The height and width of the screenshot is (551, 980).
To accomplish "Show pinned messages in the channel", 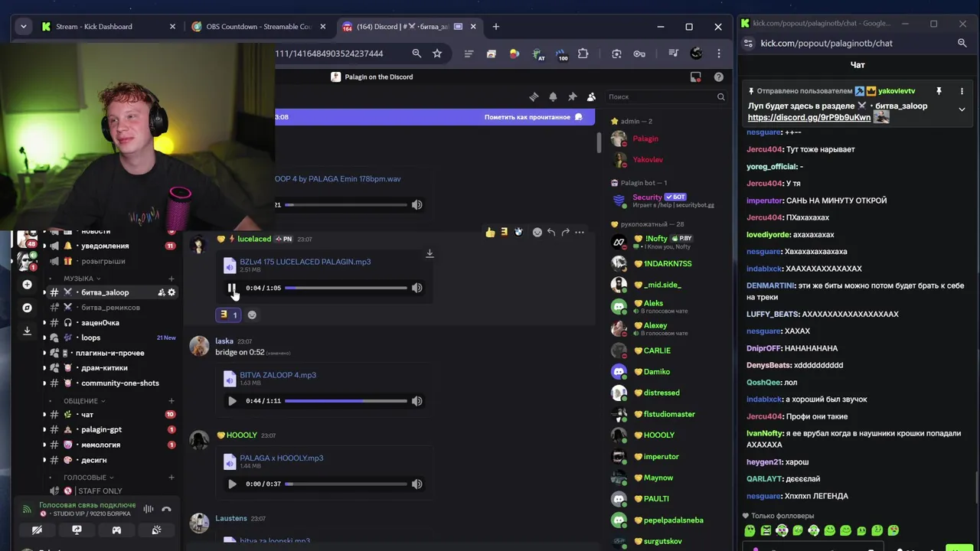I will (572, 96).
